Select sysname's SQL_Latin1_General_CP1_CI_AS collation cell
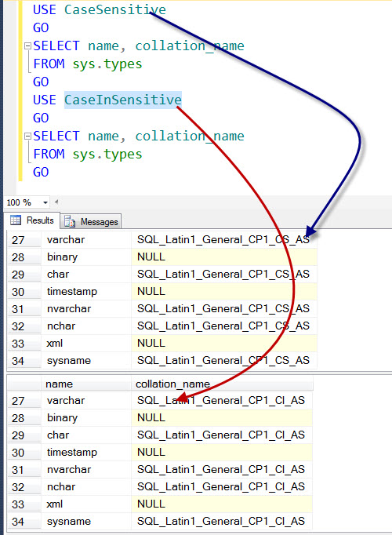Screen dimensions: 392x535 tap(222, 521)
